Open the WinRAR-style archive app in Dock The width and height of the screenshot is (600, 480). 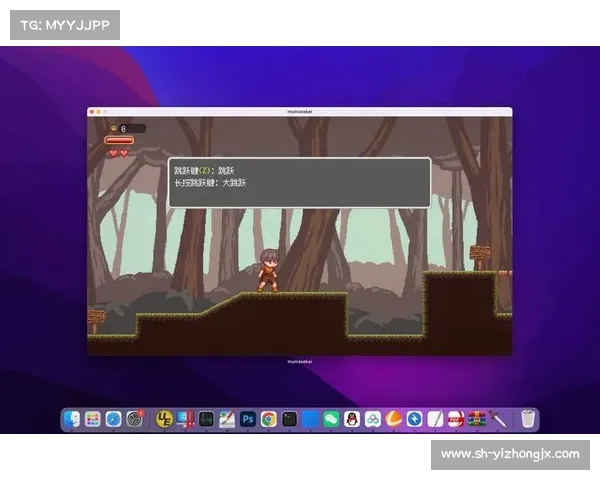[477, 419]
